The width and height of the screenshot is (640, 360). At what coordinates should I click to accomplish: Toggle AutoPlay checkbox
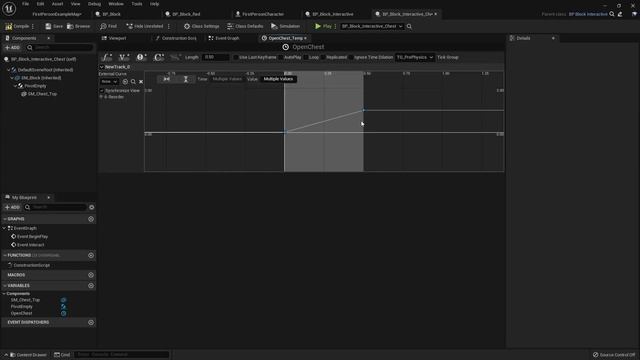(x=280, y=57)
